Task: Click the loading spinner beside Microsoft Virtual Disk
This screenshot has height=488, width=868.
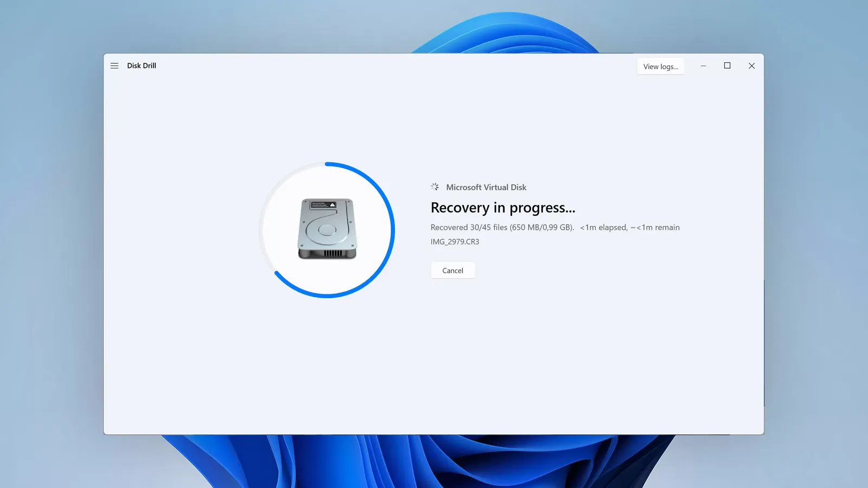Action: coord(435,187)
